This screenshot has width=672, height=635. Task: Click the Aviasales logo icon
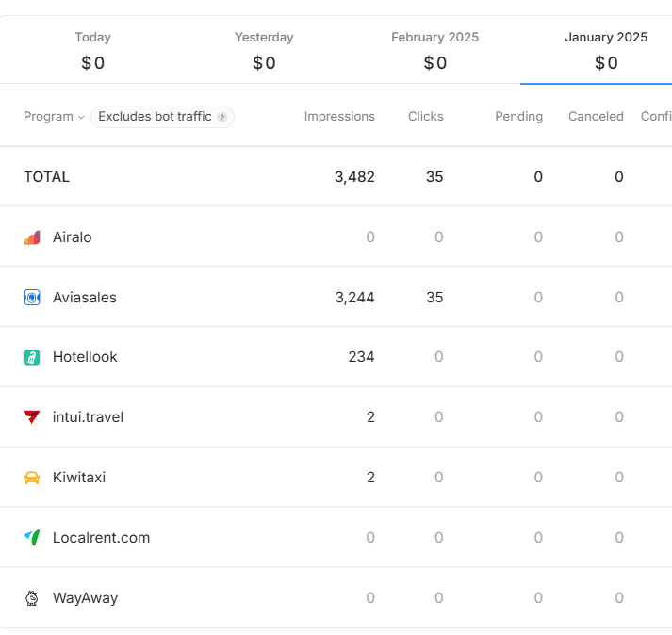coord(31,298)
